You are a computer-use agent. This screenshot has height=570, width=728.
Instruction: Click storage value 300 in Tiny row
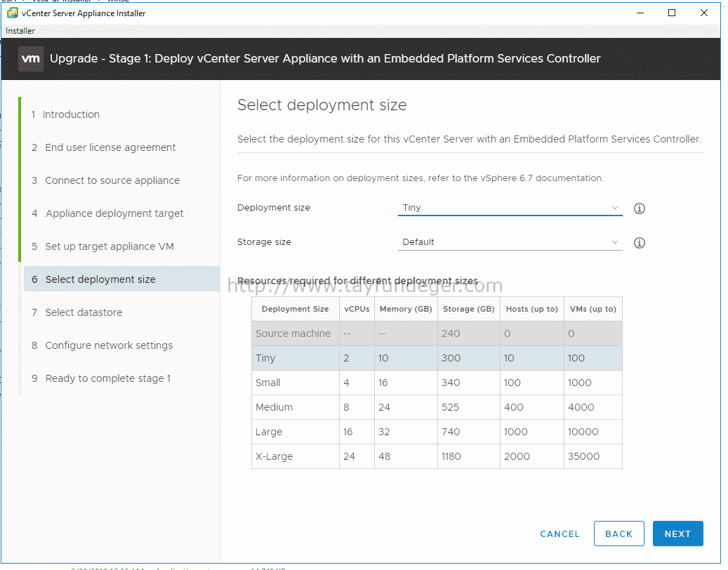(451, 358)
